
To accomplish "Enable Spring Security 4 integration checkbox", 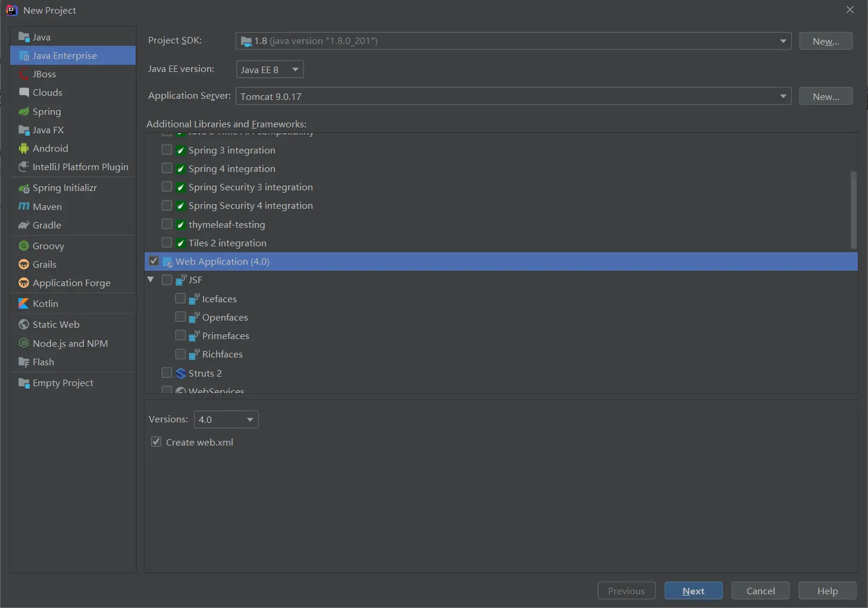I will [167, 205].
